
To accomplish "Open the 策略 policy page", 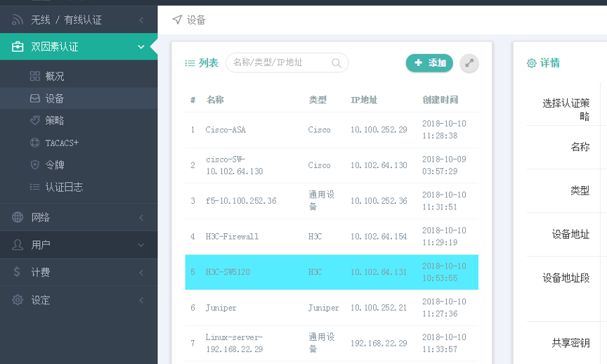I will (79, 120).
